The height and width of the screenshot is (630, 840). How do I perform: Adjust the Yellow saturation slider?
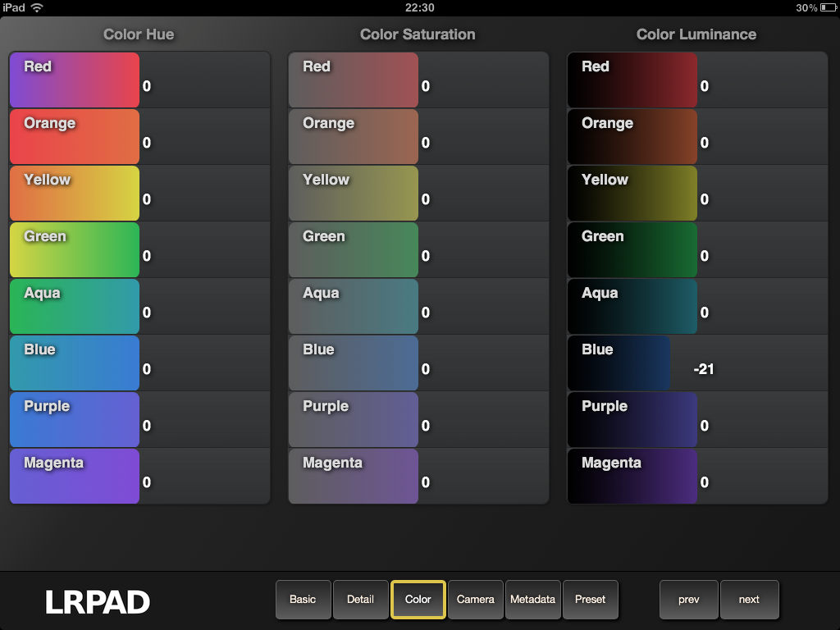(418, 193)
